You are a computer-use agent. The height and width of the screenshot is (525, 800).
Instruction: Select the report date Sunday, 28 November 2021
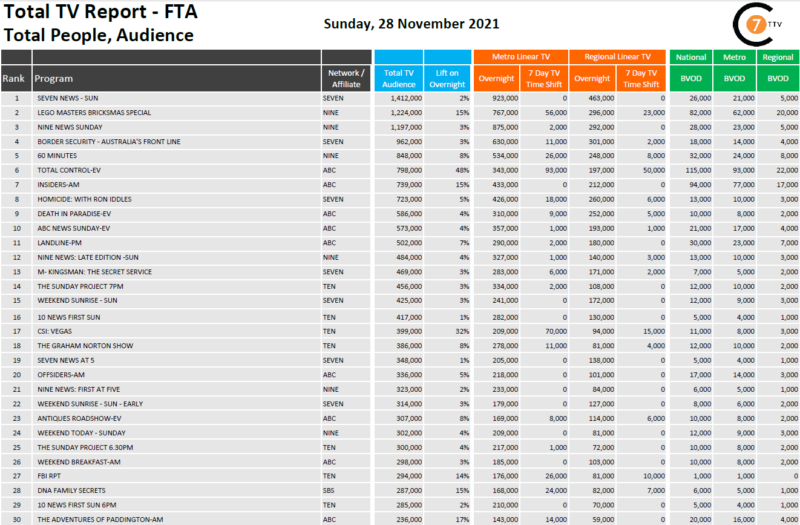coord(413,23)
